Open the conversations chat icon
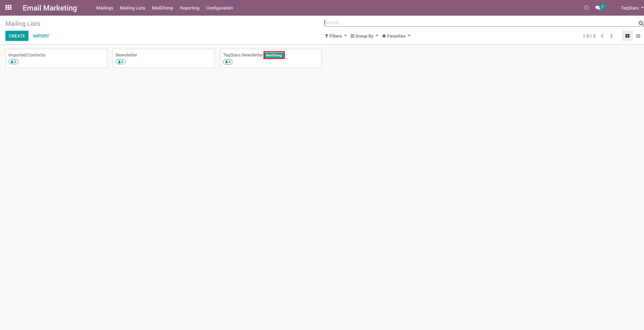The image size is (644, 330). click(x=598, y=8)
